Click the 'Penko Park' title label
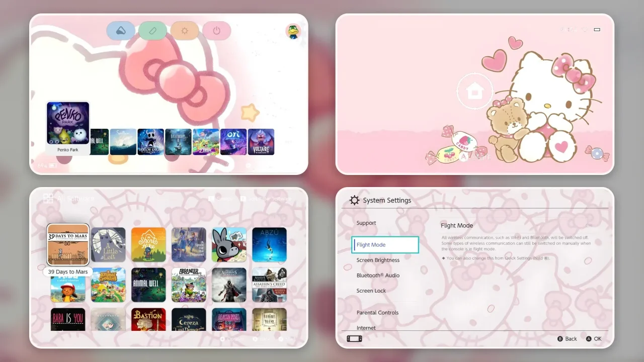Screen dimensions: 644x362 (68, 150)
